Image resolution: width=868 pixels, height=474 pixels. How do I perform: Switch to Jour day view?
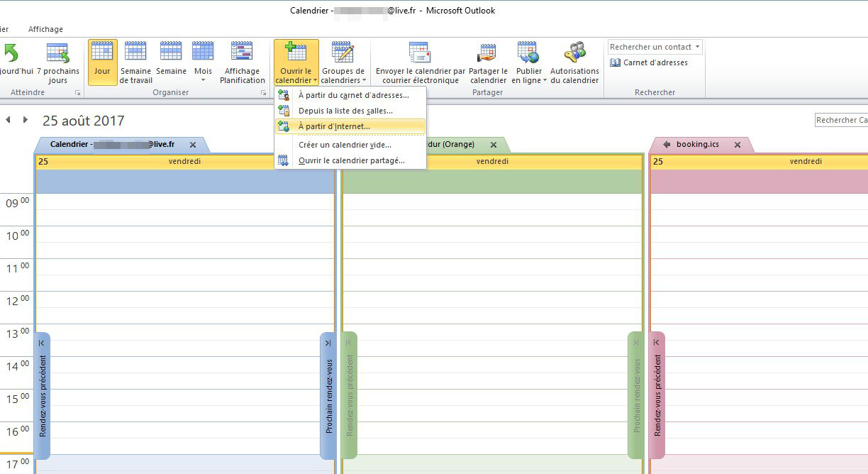(x=102, y=62)
